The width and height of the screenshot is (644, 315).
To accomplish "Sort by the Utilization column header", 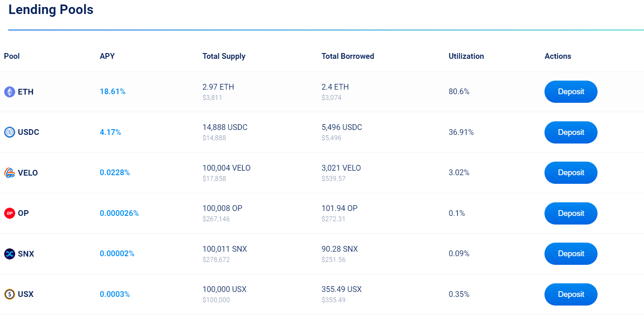I will point(466,56).
